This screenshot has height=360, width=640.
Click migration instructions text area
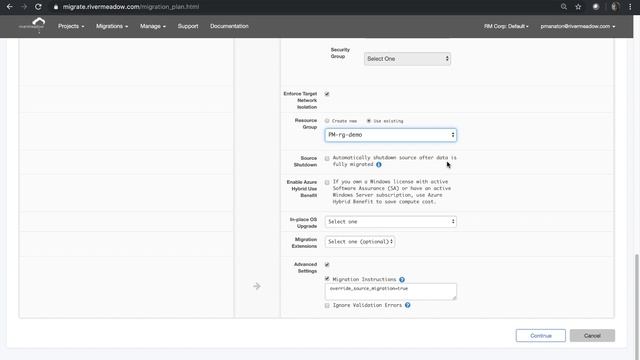click(391, 292)
